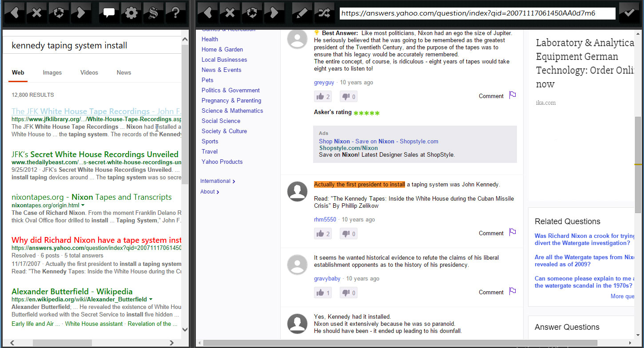The image size is (644, 348).
Task: Open the speech bubble comment tool
Action: pyautogui.click(x=109, y=13)
